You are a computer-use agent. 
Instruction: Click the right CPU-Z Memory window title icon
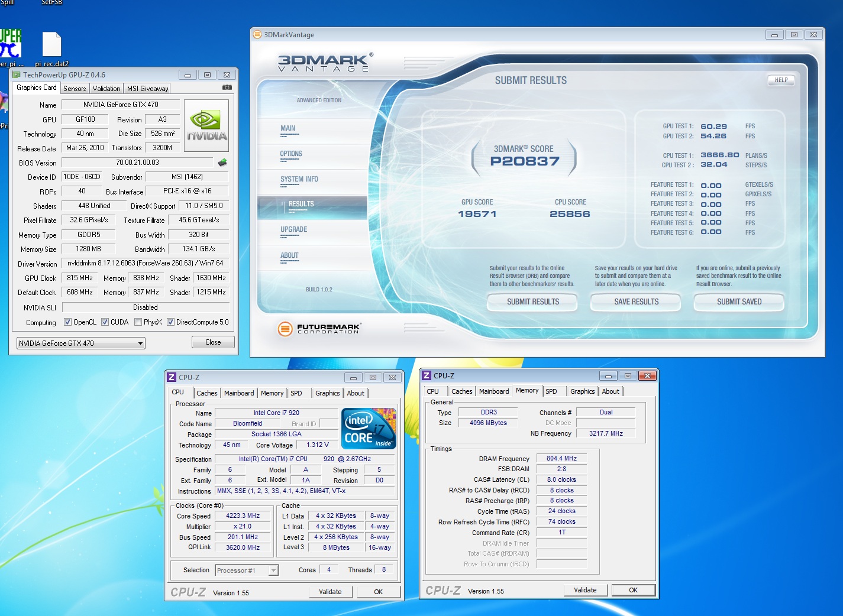click(427, 375)
